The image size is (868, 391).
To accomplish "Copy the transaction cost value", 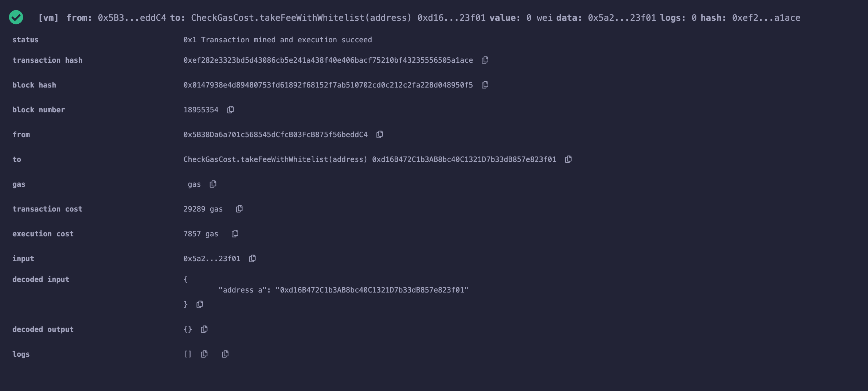I will [239, 209].
